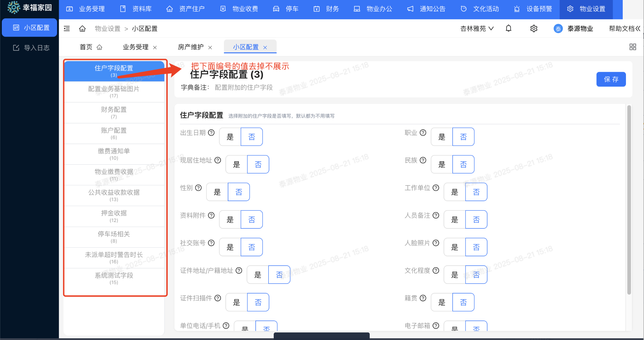644x340 pixels.
Task: Collapse the 帮助文档 panel
Action: (638, 28)
